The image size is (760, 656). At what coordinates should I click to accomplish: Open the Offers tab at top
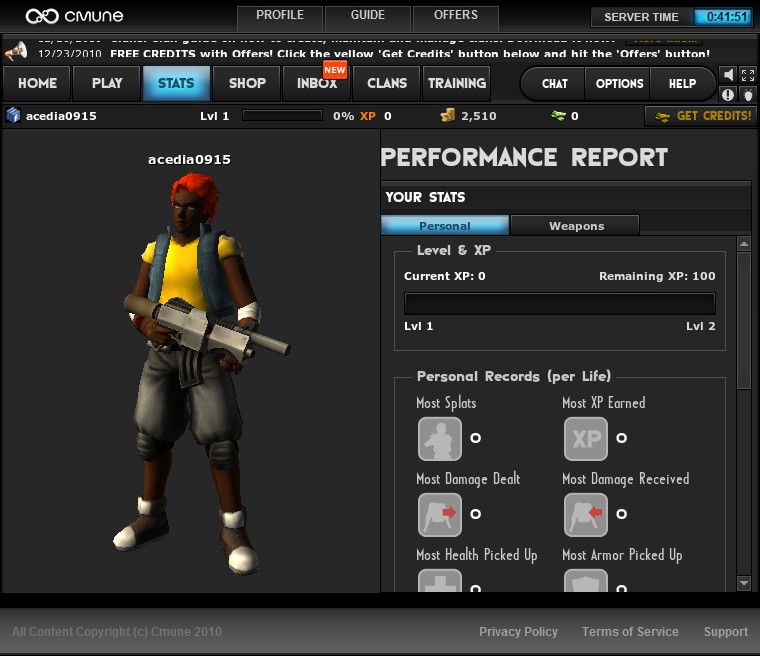click(455, 16)
